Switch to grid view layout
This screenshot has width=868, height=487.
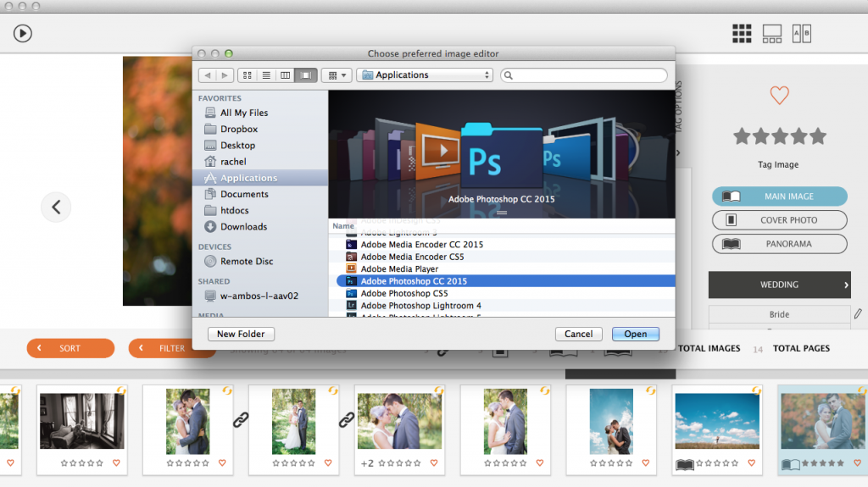click(x=742, y=33)
